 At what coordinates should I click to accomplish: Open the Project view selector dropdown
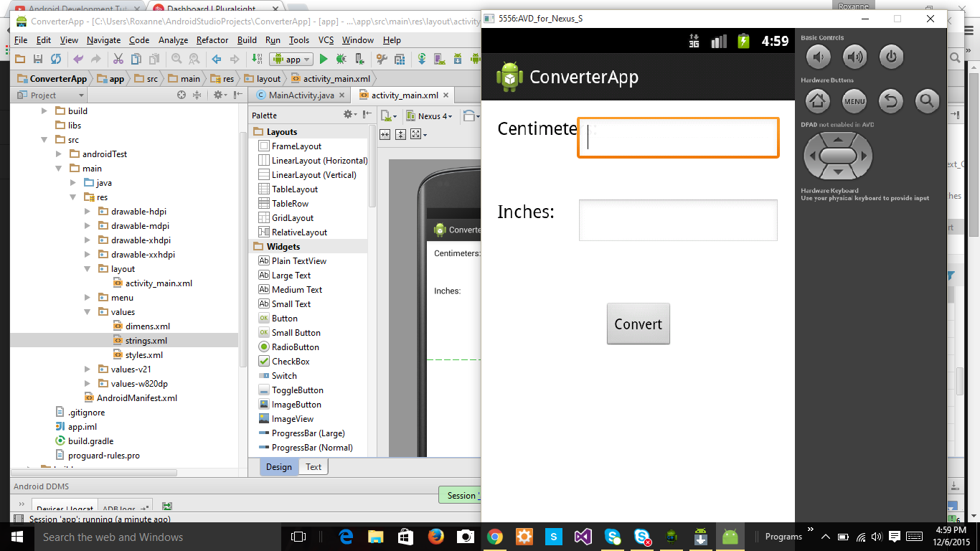pyautogui.click(x=50, y=95)
